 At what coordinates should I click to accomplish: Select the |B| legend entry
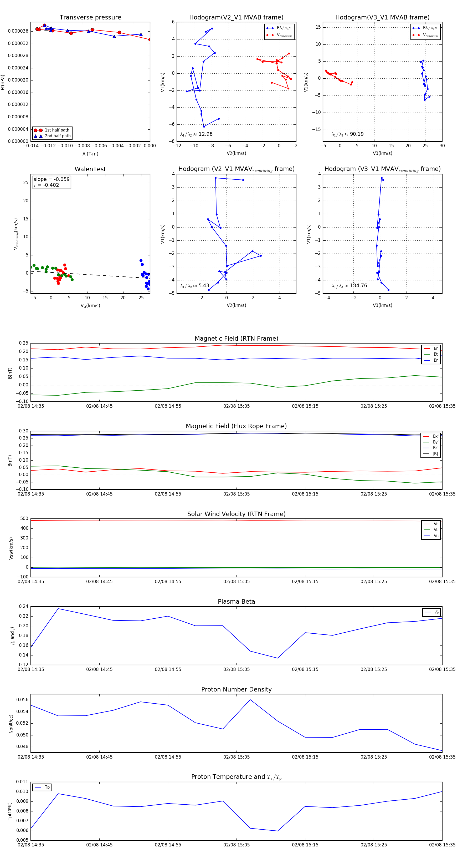(431, 454)
